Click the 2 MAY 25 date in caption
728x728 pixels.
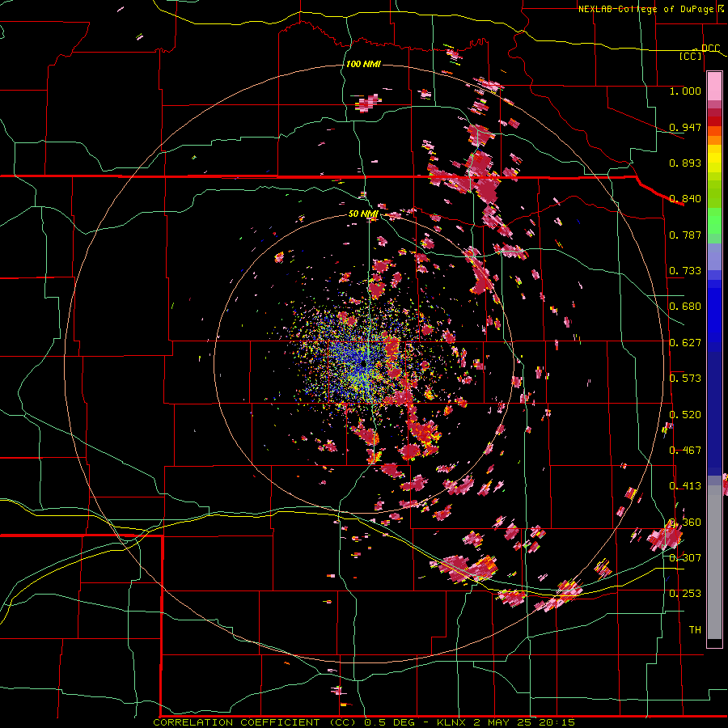[502, 722]
